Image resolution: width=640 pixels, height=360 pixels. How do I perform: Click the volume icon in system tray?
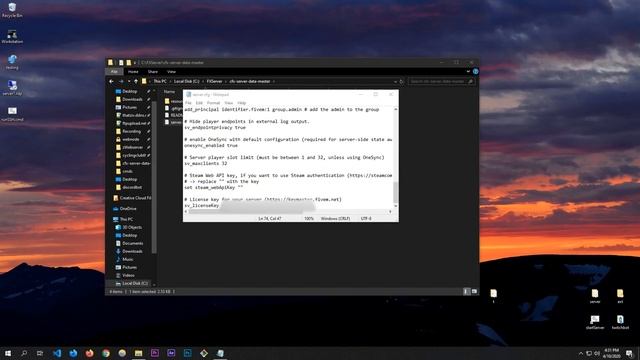click(597, 353)
